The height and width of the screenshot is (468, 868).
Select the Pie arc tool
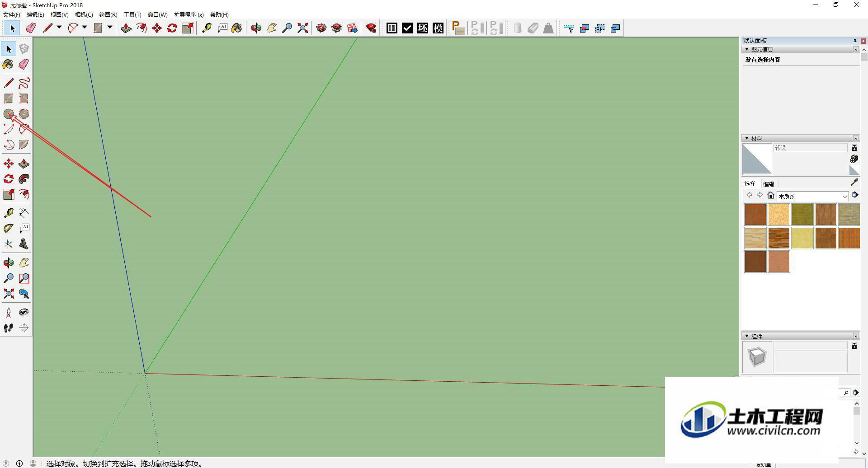pyautogui.click(x=24, y=145)
